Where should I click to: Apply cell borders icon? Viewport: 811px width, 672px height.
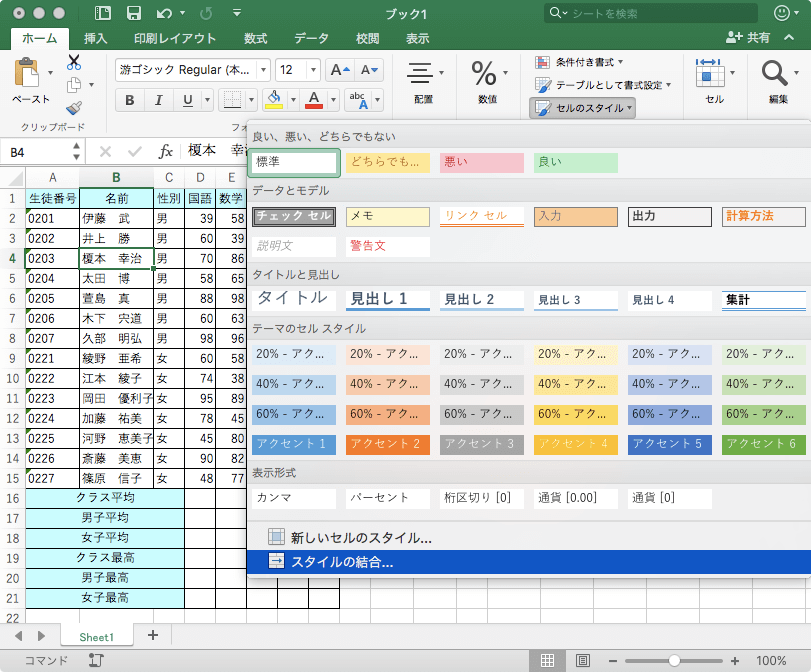232,100
